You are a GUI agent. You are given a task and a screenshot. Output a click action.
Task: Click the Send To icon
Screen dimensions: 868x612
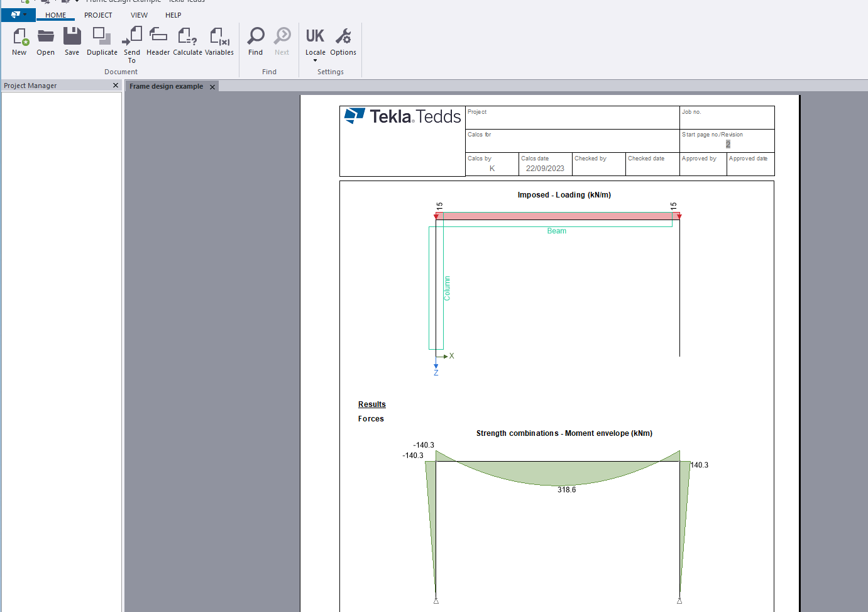tap(132, 45)
